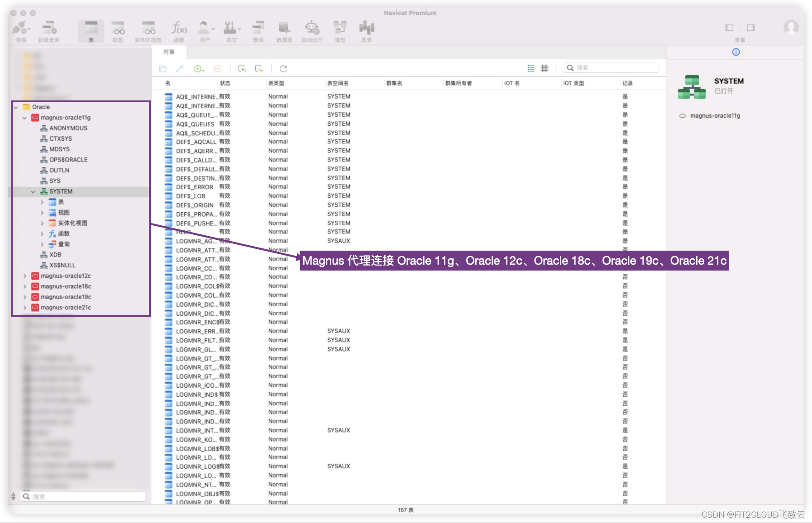Expand the 视图 node under SYSTEM
This screenshot has height=523, width=812.
(42, 213)
